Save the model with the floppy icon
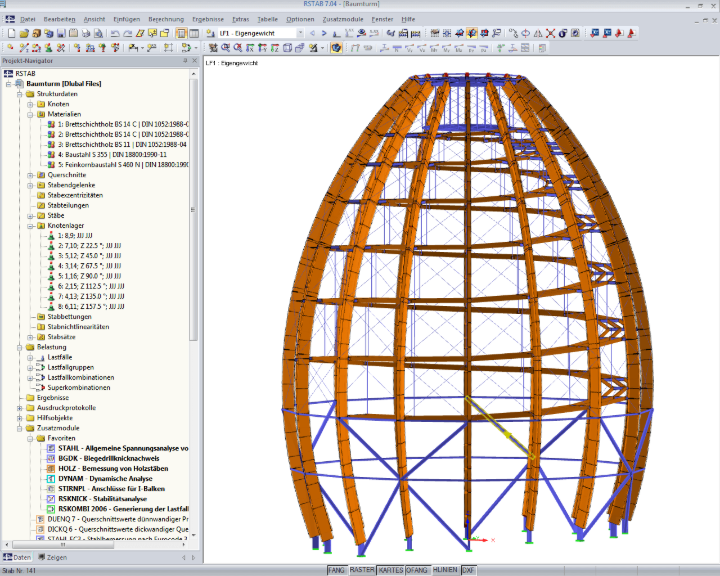 pos(61,34)
